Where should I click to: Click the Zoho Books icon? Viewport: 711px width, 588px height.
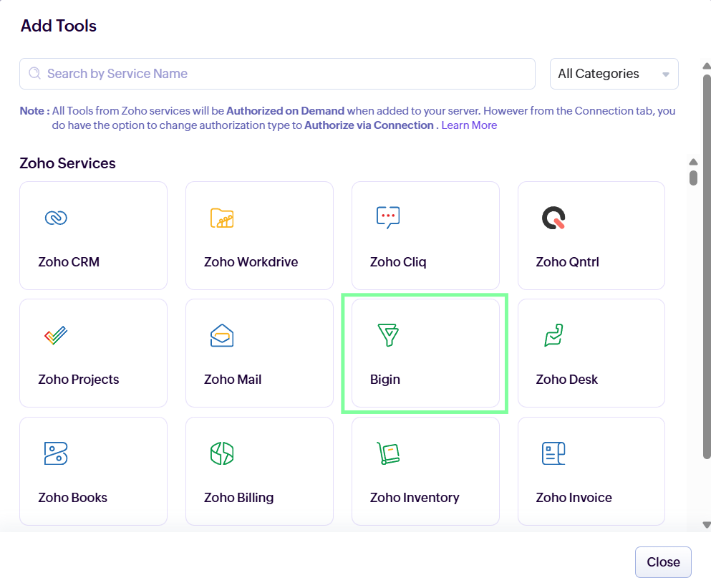click(56, 453)
